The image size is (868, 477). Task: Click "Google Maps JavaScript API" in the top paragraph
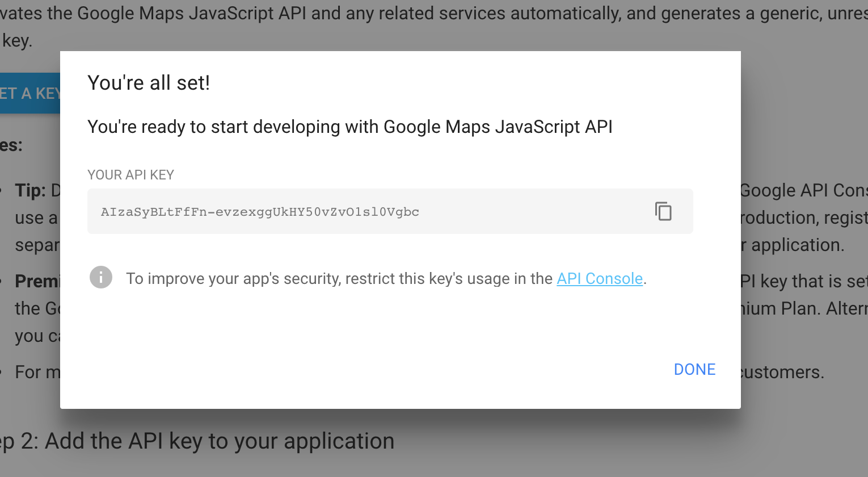point(192,13)
